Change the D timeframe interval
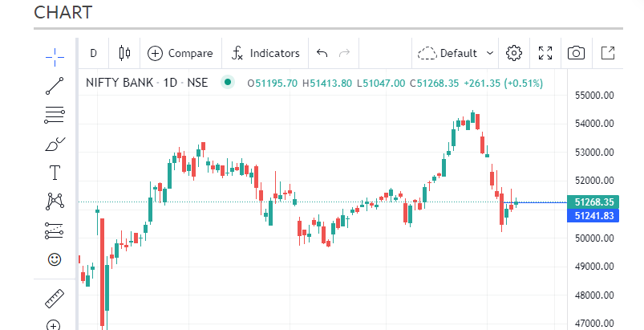The height and width of the screenshot is (330, 644). [x=93, y=54]
